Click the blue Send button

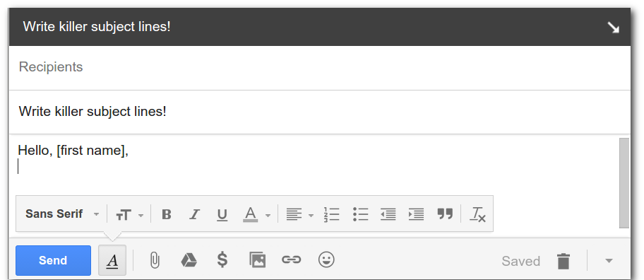(54, 260)
